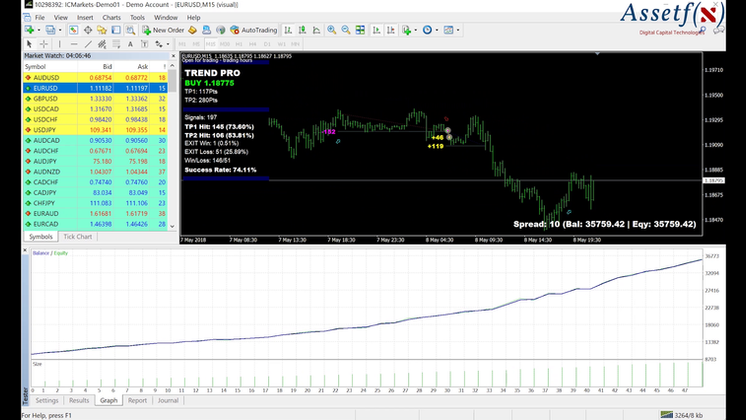Open the tester Report tab
Screen dimensions: 746x420
pos(137,400)
